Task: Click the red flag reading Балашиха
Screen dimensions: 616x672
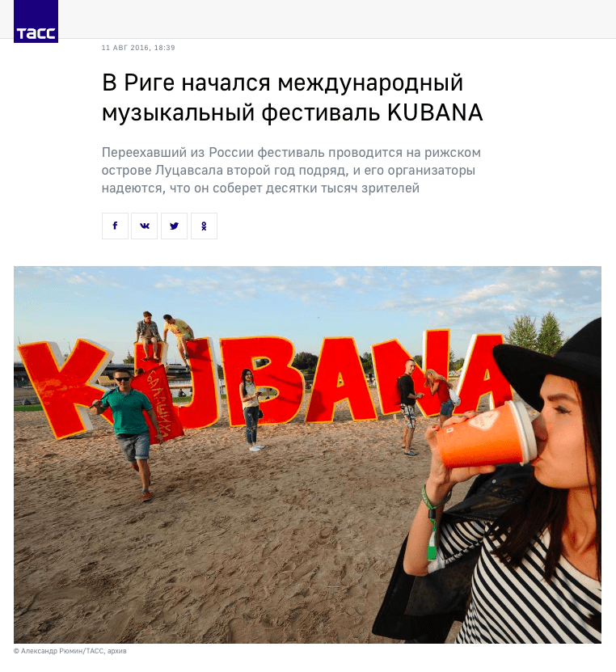Action: coord(158,402)
